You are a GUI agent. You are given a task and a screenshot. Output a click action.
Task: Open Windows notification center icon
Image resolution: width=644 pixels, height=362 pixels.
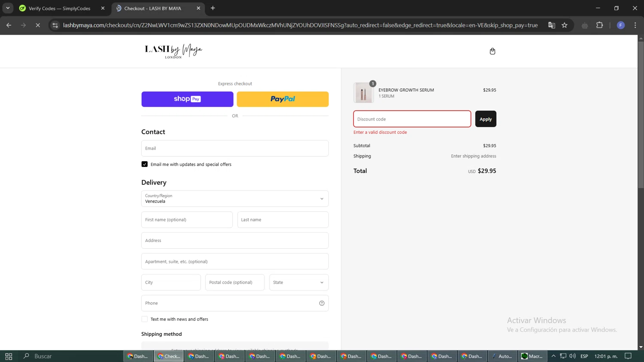pyautogui.click(x=628, y=356)
